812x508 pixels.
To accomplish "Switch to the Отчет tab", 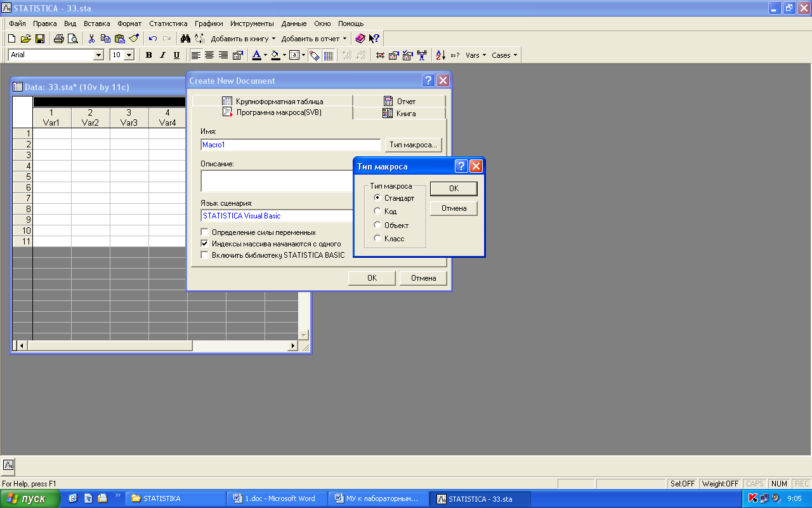I will pyautogui.click(x=400, y=101).
